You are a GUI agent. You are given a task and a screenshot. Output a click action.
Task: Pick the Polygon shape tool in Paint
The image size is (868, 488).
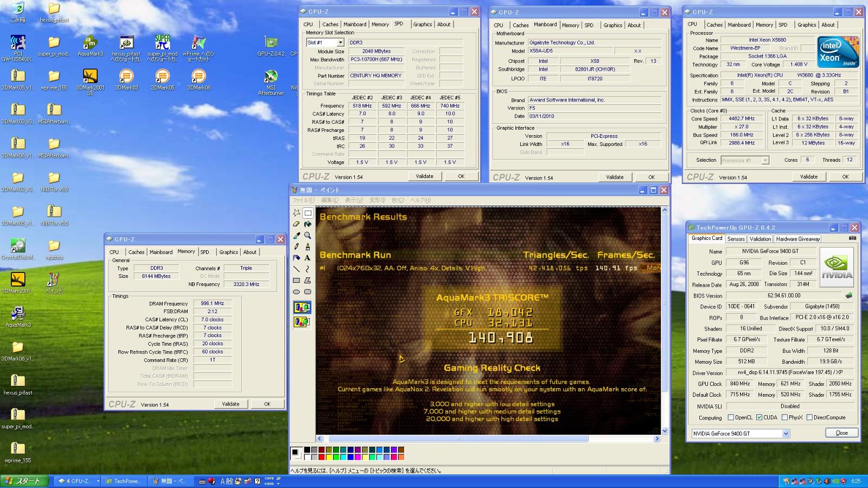coord(308,281)
